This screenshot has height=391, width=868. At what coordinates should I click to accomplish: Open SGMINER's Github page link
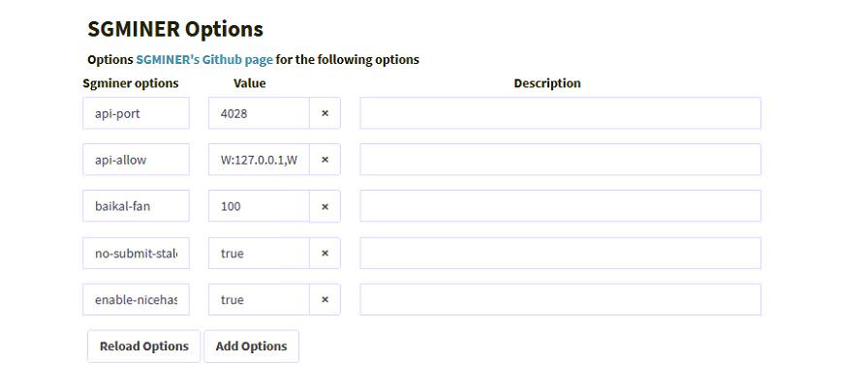(x=204, y=59)
